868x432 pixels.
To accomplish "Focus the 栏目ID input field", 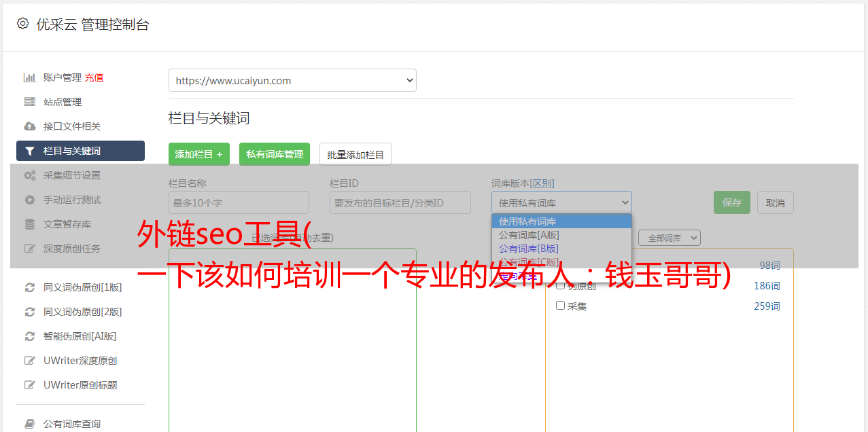I will [400, 202].
